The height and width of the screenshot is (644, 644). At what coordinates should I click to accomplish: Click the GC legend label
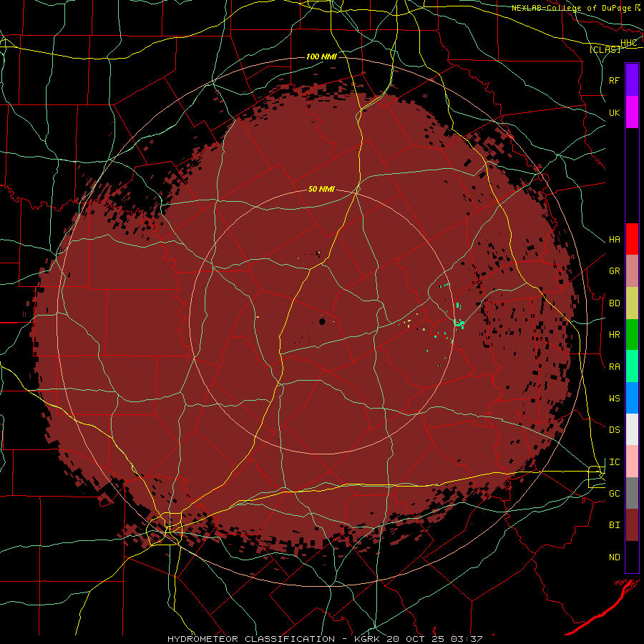coord(614,493)
